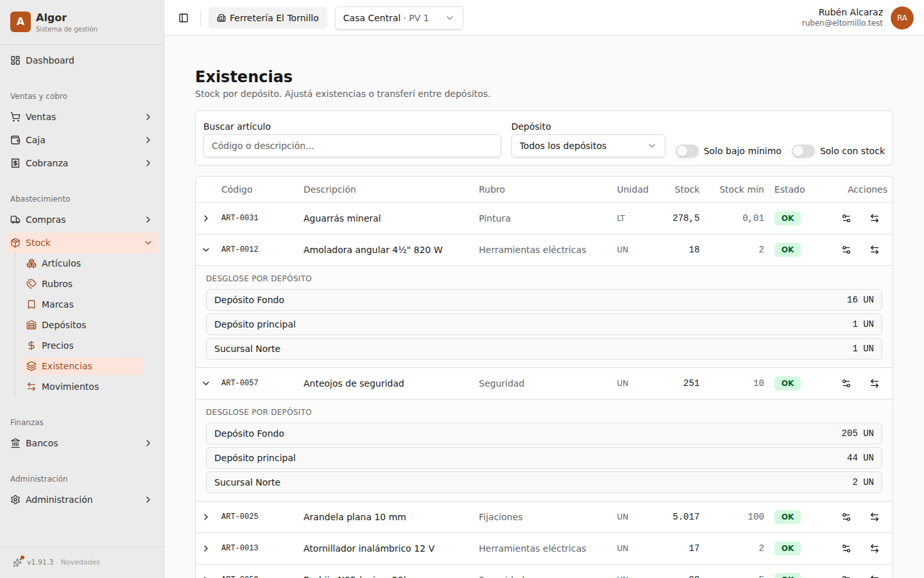The image size is (924, 578).
Task: Toggle the sidebar panel icon
Action: [184, 18]
